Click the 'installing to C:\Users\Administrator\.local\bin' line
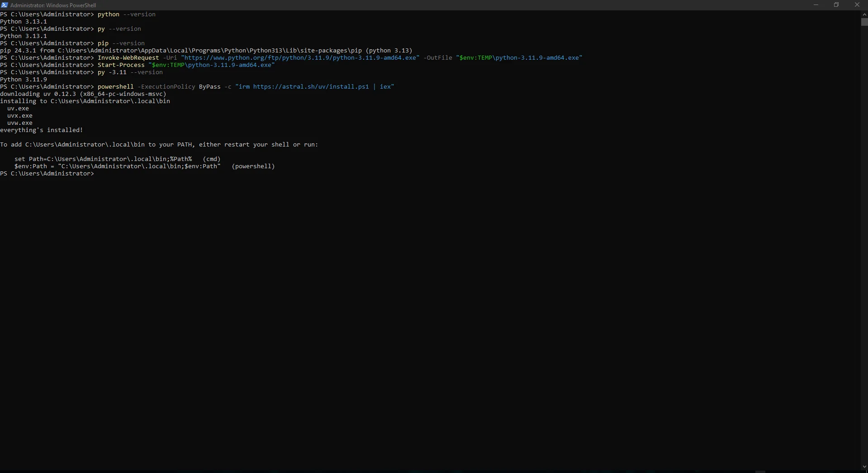This screenshot has height=473, width=868. [x=85, y=101]
